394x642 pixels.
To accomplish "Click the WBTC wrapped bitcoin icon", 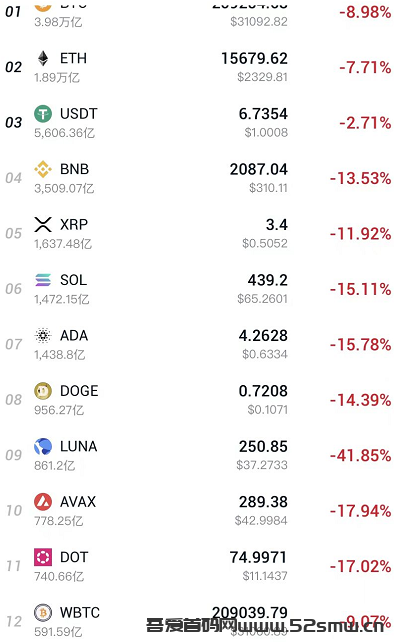I will coord(43,613).
